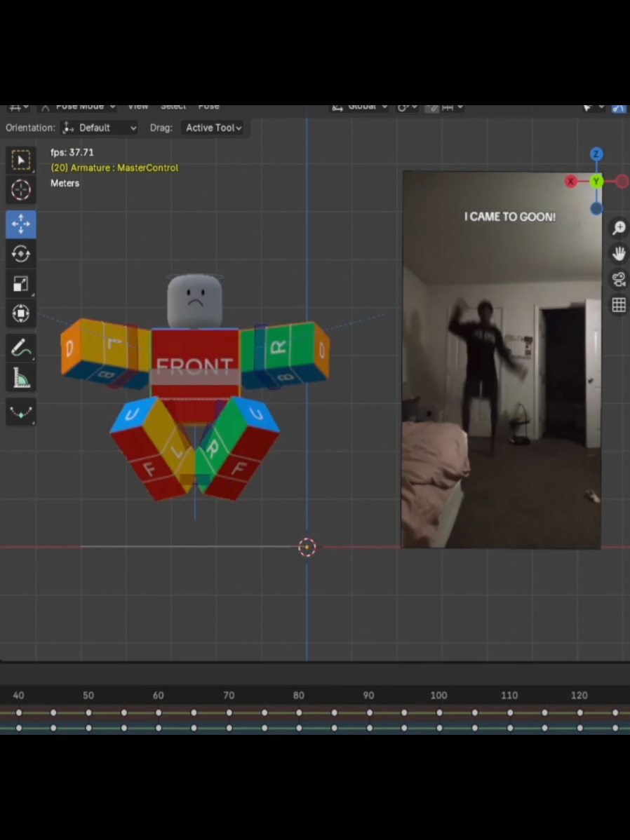Open the View menu in header

pyautogui.click(x=138, y=107)
